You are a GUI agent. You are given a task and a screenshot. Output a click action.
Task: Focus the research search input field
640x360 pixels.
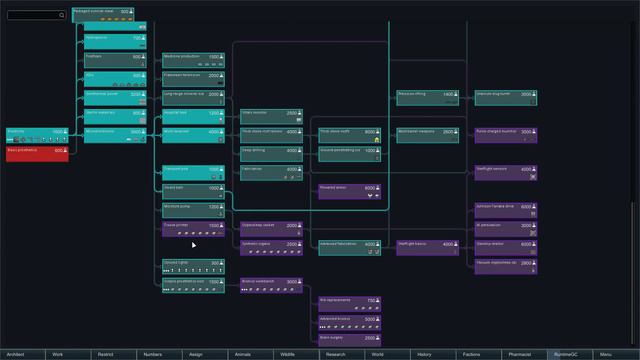click(x=36, y=16)
